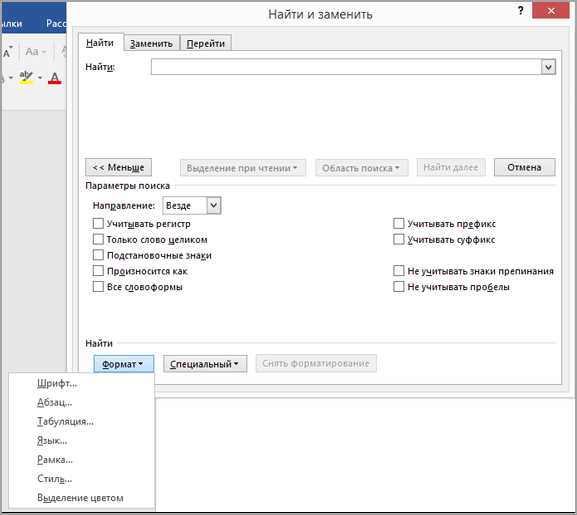
Task: Enable Учитывать регистр checkbox
Action: [x=98, y=224]
